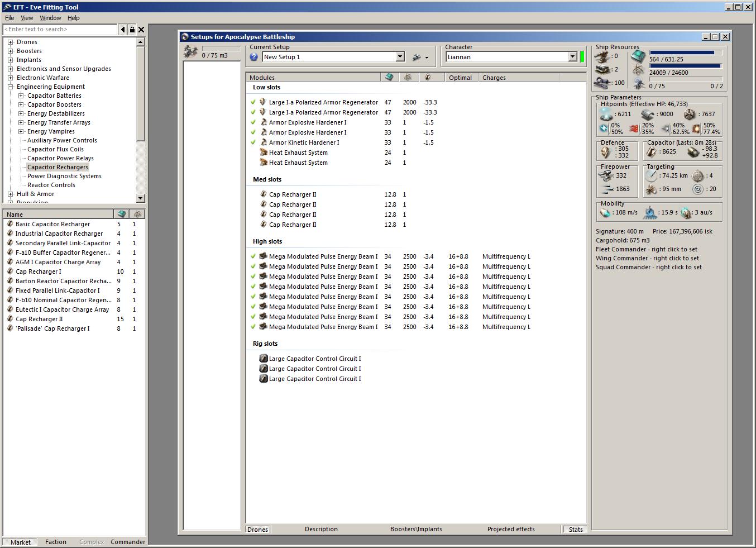
Task: Click the drone bay icon above cargo list
Action: pyautogui.click(x=191, y=52)
